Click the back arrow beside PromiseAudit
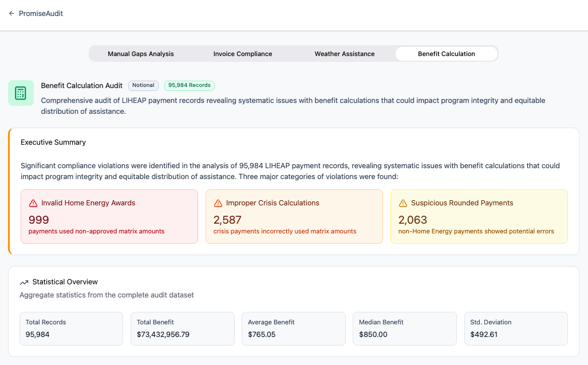The image size is (588, 365). point(11,13)
